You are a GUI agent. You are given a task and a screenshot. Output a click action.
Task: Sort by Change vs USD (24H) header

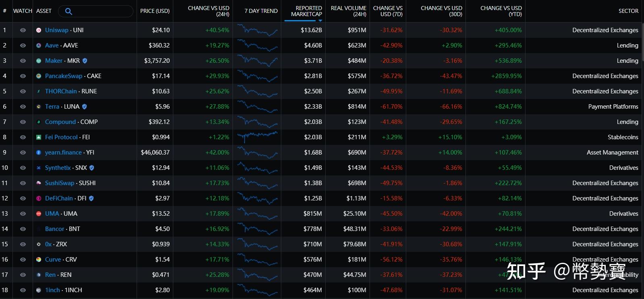click(x=208, y=11)
